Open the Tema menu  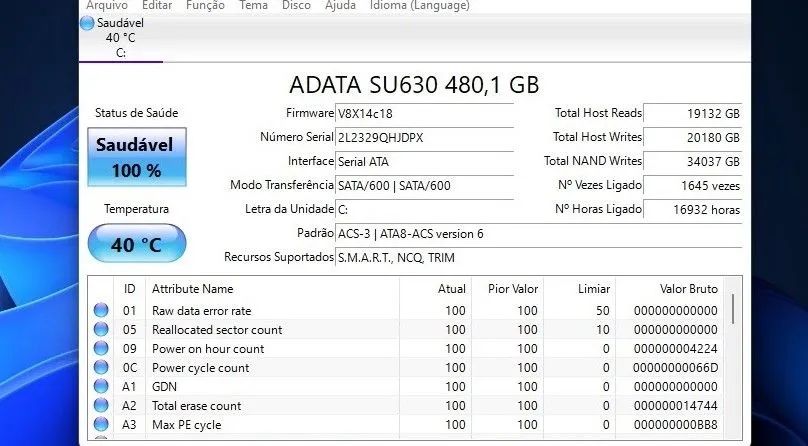[254, 6]
